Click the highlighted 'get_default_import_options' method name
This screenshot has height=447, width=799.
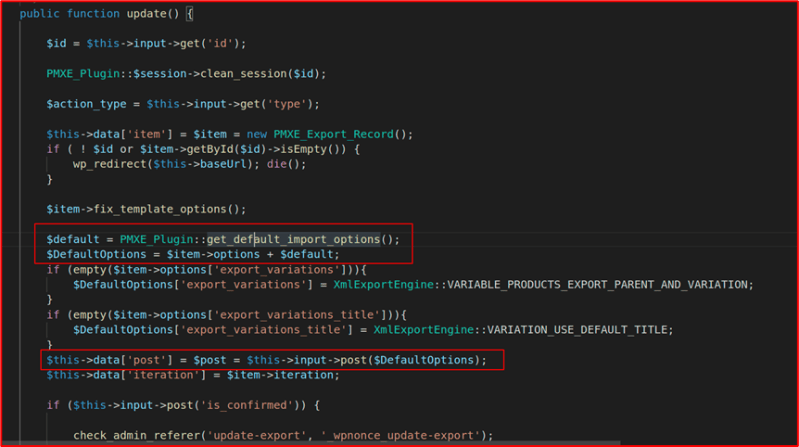pos(294,240)
